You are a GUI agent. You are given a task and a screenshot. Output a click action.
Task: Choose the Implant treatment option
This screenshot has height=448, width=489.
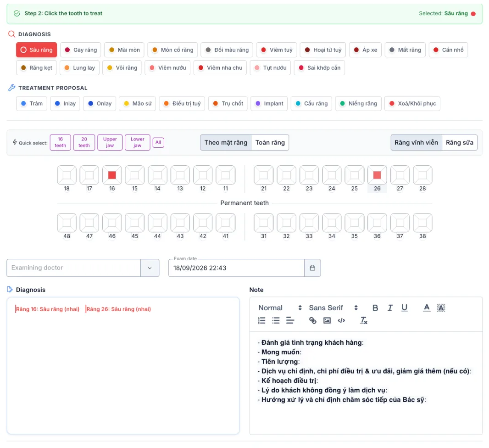pyautogui.click(x=269, y=104)
